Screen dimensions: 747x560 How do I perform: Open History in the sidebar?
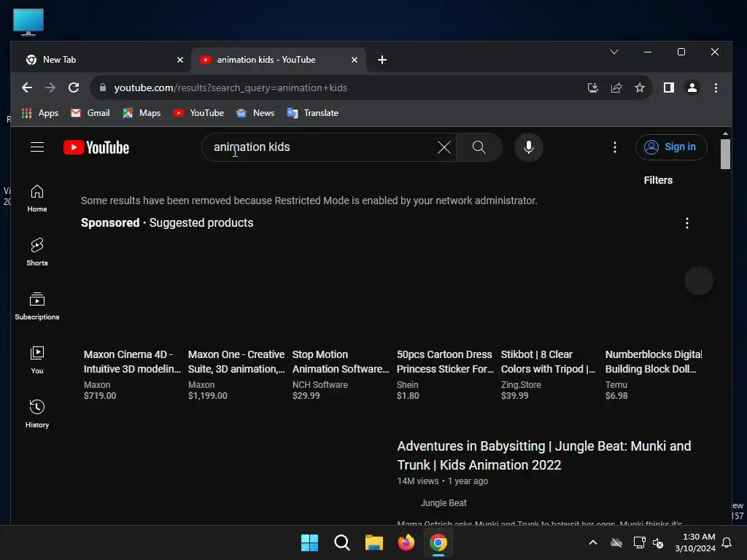(x=37, y=414)
